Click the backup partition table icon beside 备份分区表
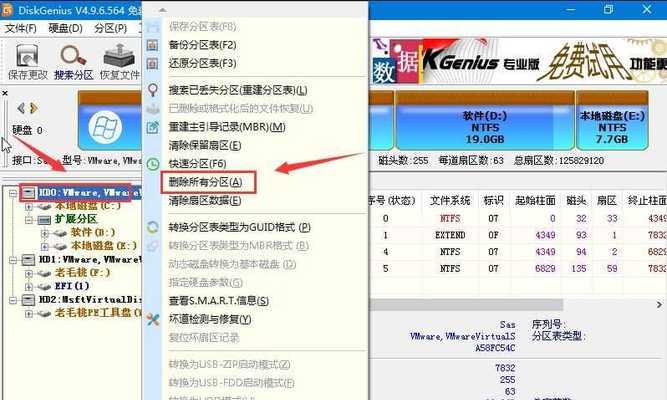 click(152, 45)
